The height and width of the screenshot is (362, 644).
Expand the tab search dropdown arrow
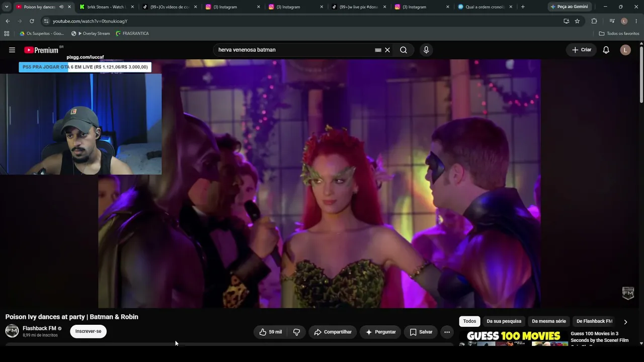pos(7,7)
